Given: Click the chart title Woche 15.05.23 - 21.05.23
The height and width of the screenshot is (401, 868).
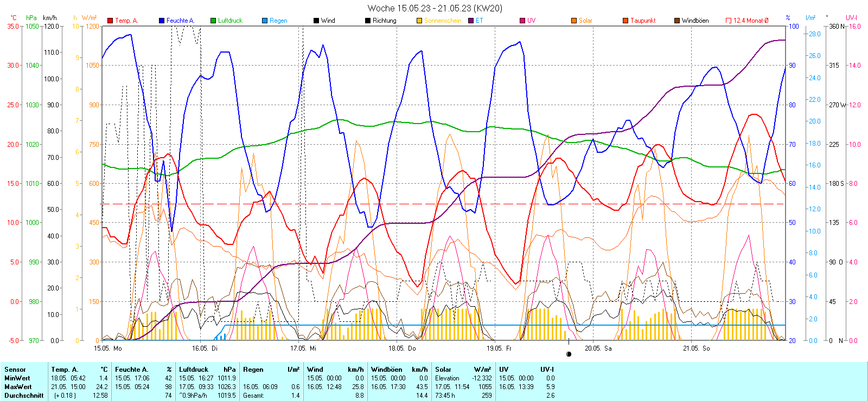Looking at the screenshot, I should (435, 8).
